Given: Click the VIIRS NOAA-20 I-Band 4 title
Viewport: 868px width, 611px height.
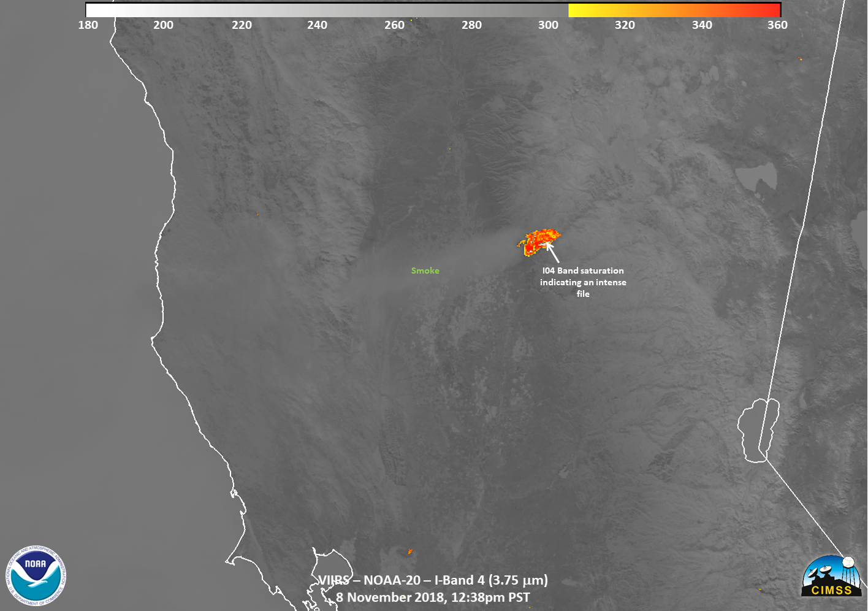Looking at the screenshot, I should pyautogui.click(x=433, y=580).
